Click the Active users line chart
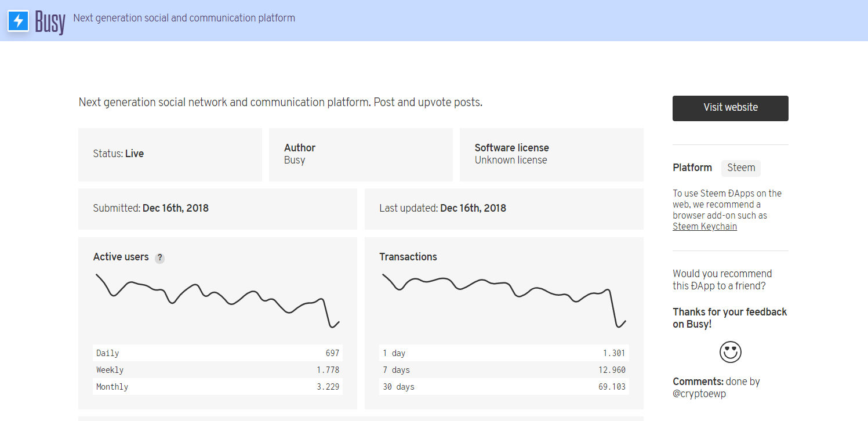868x421 pixels. 217,300
